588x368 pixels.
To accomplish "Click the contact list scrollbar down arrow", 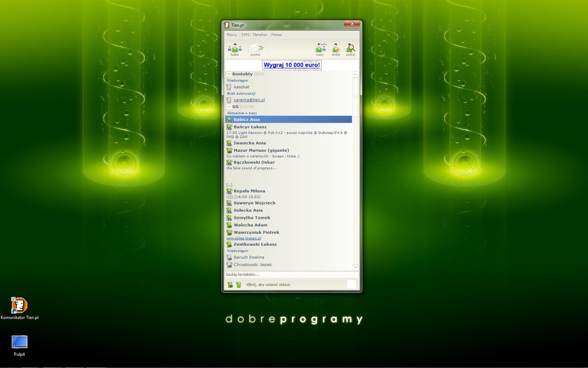I will point(355,267).
